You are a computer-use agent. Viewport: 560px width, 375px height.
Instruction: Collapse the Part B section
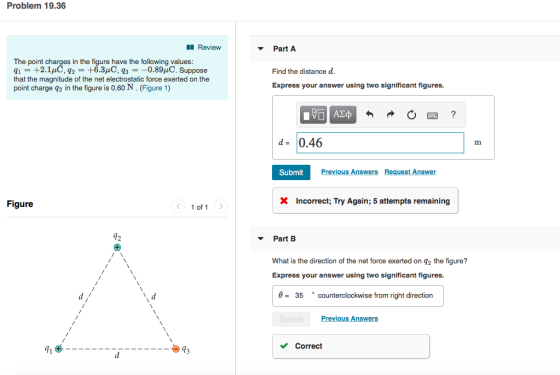click(261, 239)
